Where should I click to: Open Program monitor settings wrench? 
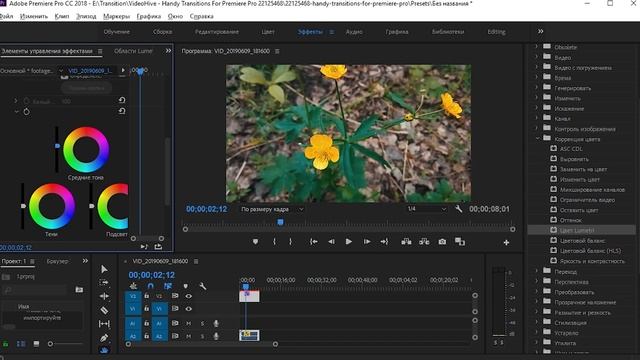[459, 209]
